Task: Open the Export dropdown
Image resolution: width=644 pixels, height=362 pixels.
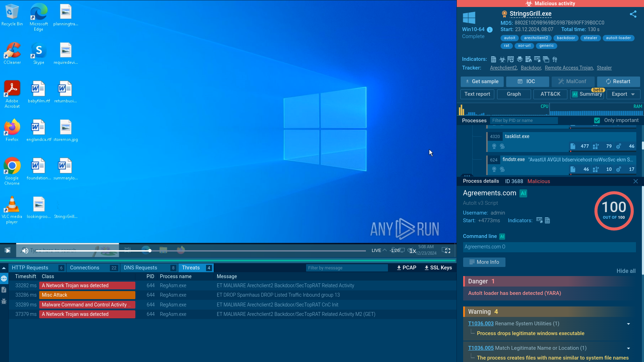Action: 623,94
